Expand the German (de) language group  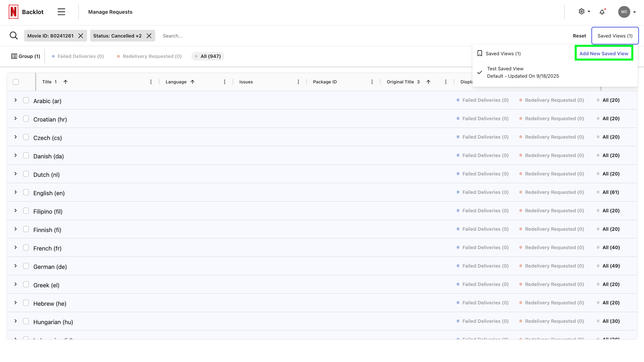tap(15, 266)
